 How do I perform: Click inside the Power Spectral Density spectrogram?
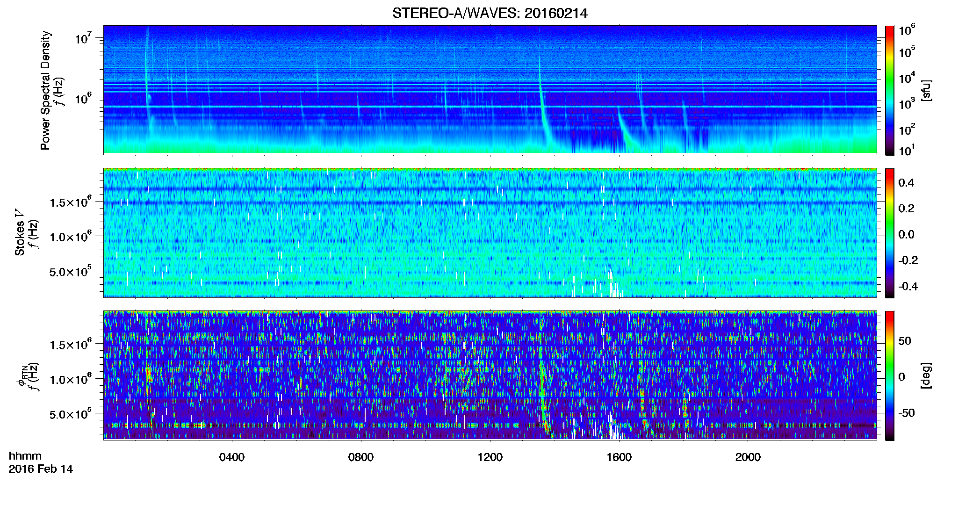pyautogui.click(x=490, y=90)
